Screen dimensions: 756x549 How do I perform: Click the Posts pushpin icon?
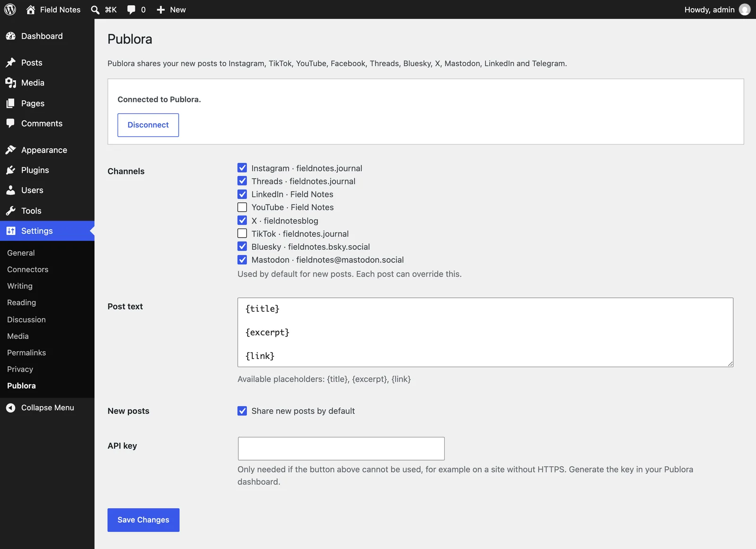[10, 62]
